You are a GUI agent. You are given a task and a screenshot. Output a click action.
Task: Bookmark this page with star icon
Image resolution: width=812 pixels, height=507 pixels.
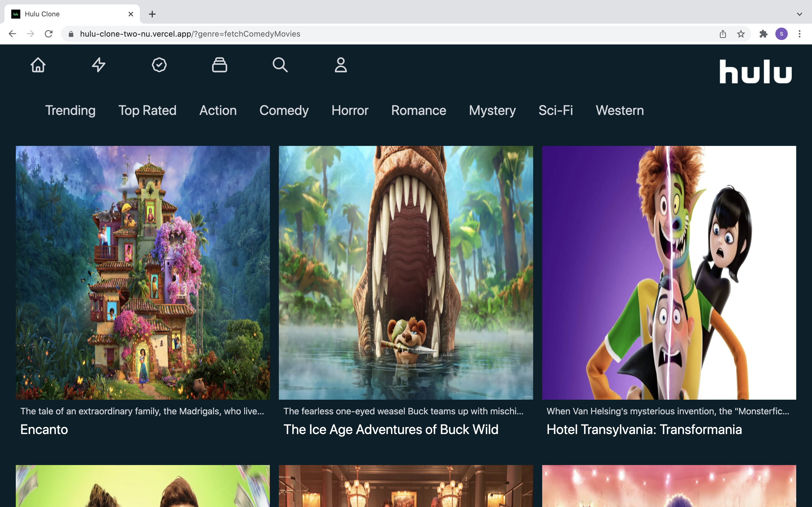click(741, 34)
